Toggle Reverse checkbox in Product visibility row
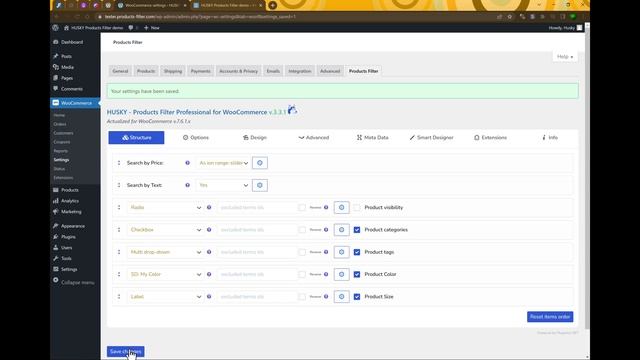 pyautogui.click(x=302, y=207)
